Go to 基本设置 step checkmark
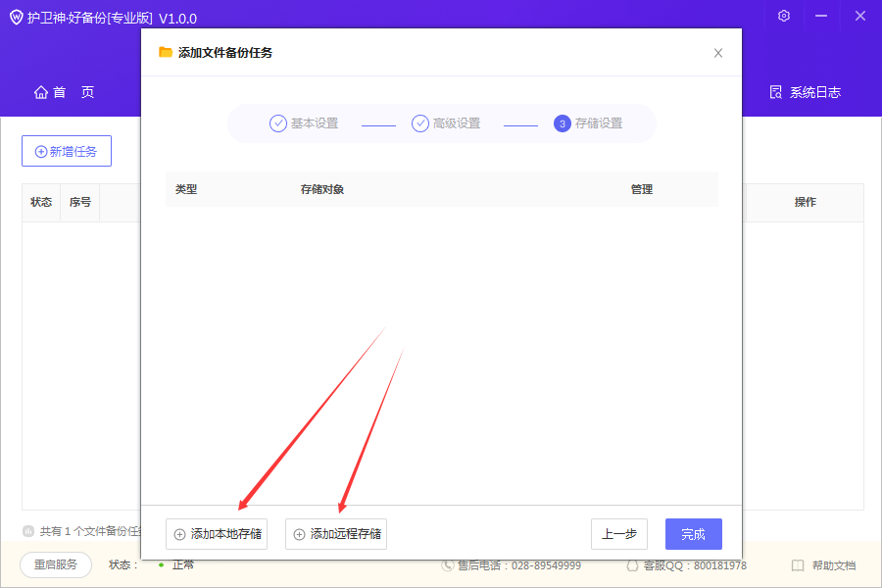Image resolution: width=882 pixels, height=588 pixels. click(x=278, y=123)
